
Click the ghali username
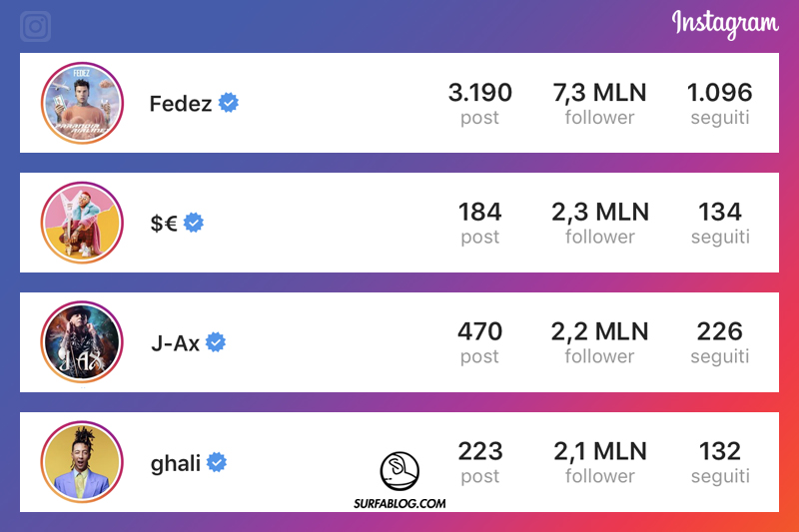(x=176, y=463)
